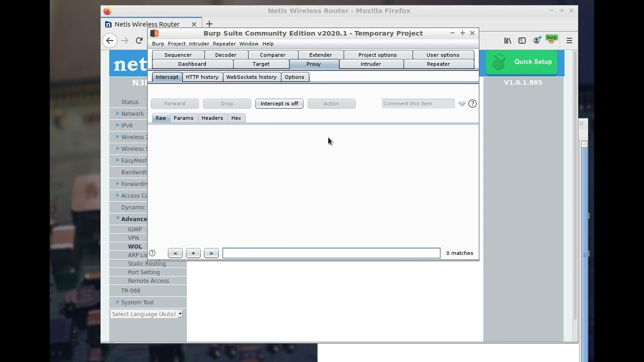Click the Forward button
644x362 pixels.
point(175,104)
